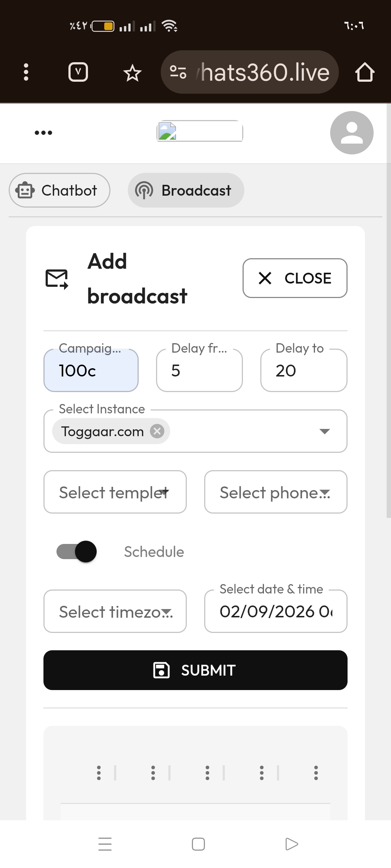The height and width of the screenshot is (868, 391).
Task: Switch to the Broadcast tab
Action: tap(186, 190)
